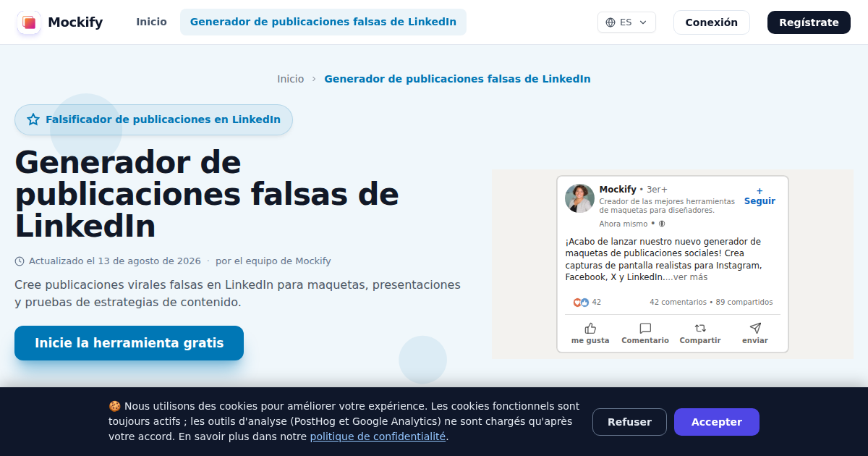The image size is (868, 456).
Task: Click the Regístrate button
Action: coord(809,22)
